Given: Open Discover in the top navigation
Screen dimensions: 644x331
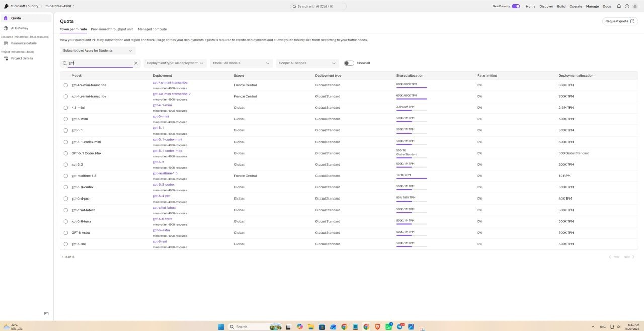Looking at the screenshot, I should coord(546,6).
